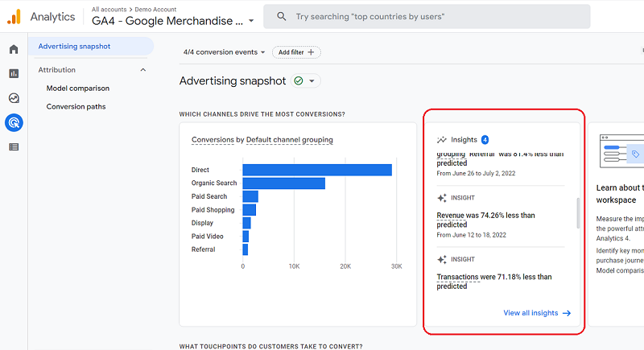This screenshot has height=350, width=644.
Task: Click the Referral label in chart
Action: point(204,249)
